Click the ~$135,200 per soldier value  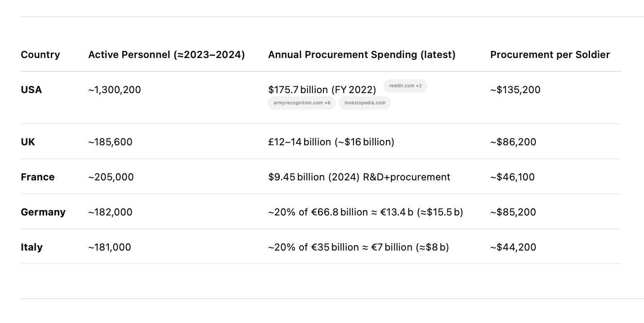[x=515, y=90]
